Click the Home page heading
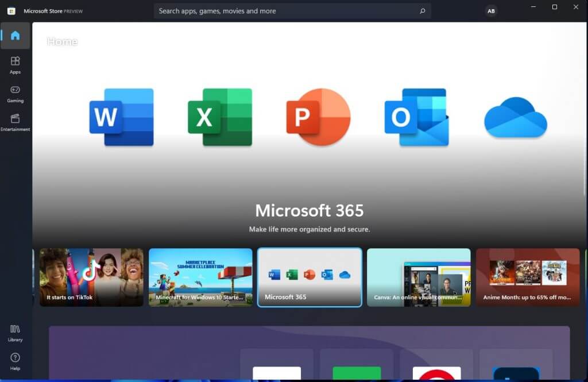Viewport: 588px width, 382px height. click(62, 42)
